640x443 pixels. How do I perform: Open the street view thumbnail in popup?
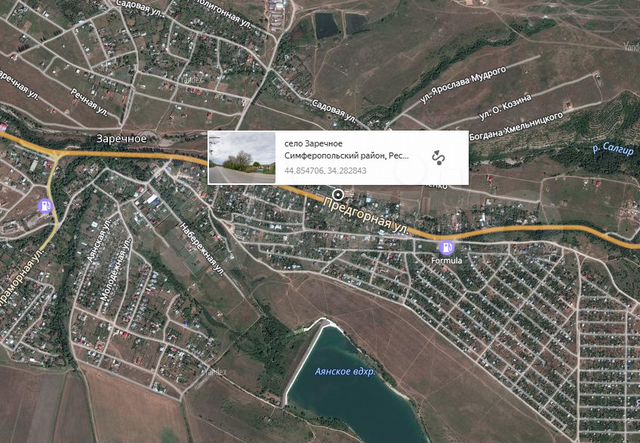(x=243, y=157)
